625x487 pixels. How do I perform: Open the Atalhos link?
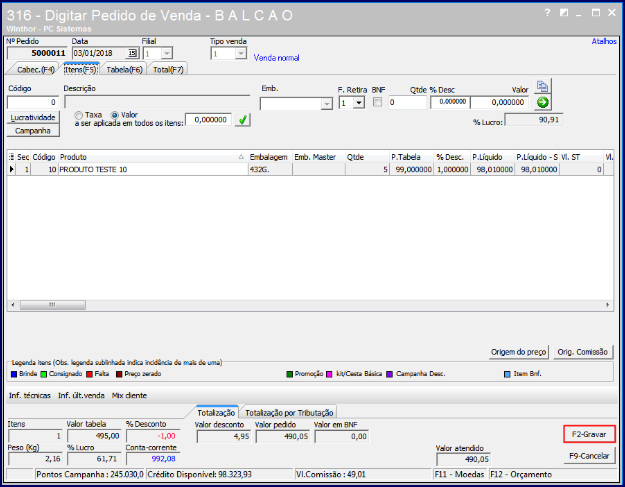point(604,41)
